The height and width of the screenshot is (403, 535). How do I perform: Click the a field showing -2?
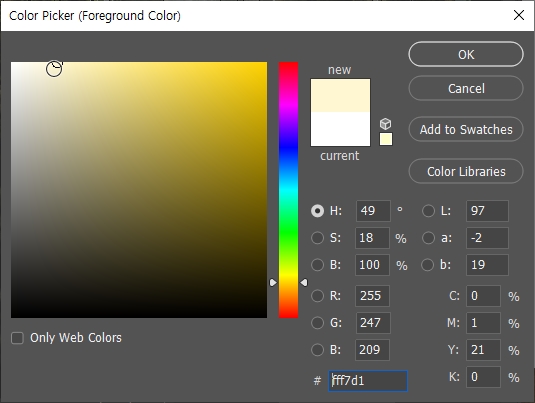click(487, 238)
